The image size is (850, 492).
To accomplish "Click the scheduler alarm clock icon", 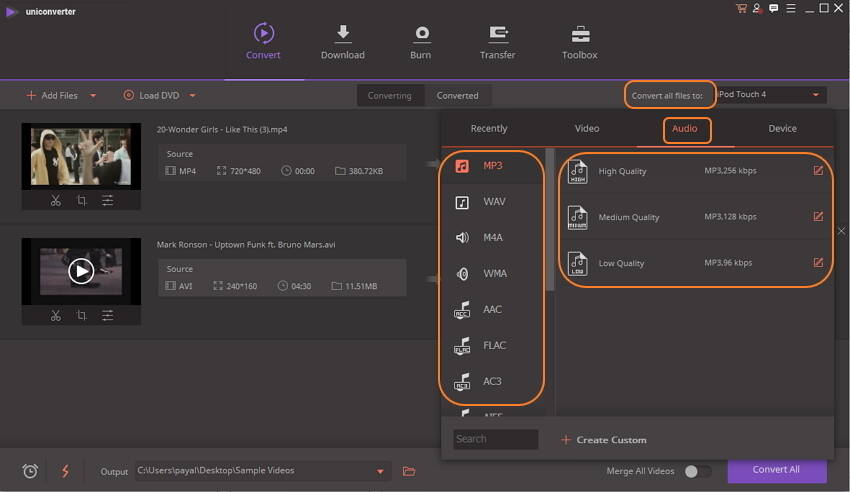I will point(30,471).
